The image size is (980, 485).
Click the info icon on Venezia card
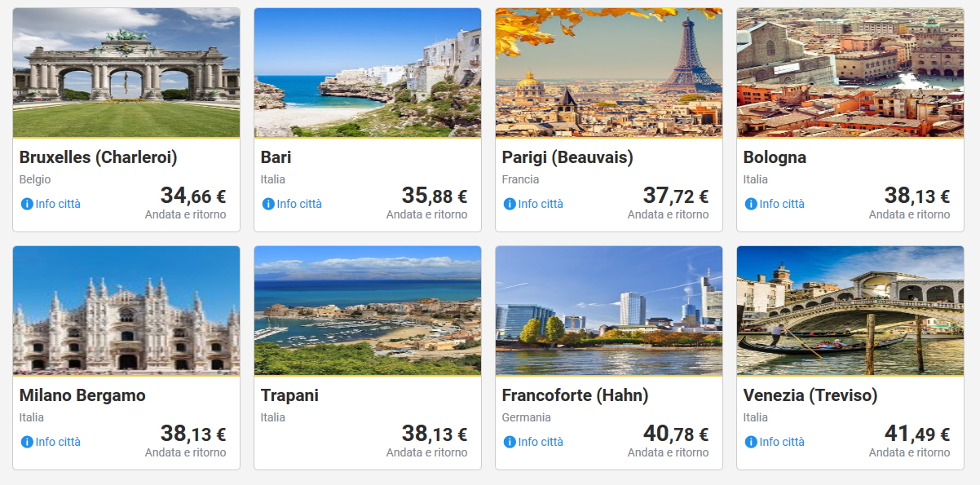751,442
